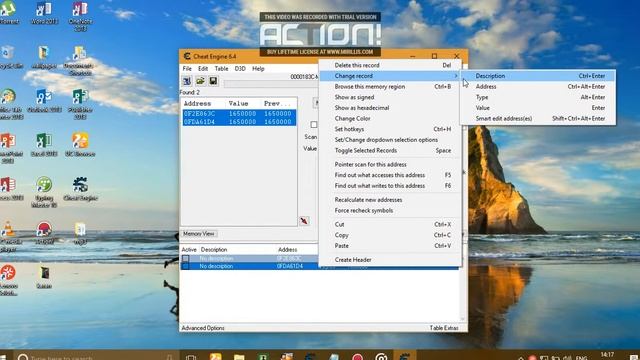Click the swirl @ taskbar icon

click(x=381, y=357)
